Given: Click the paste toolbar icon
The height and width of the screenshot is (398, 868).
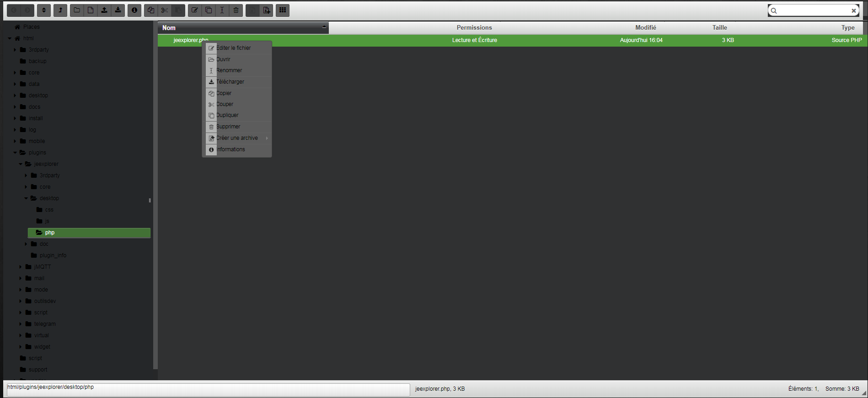Looking at the screenshot, I should (x=178, y=10).
